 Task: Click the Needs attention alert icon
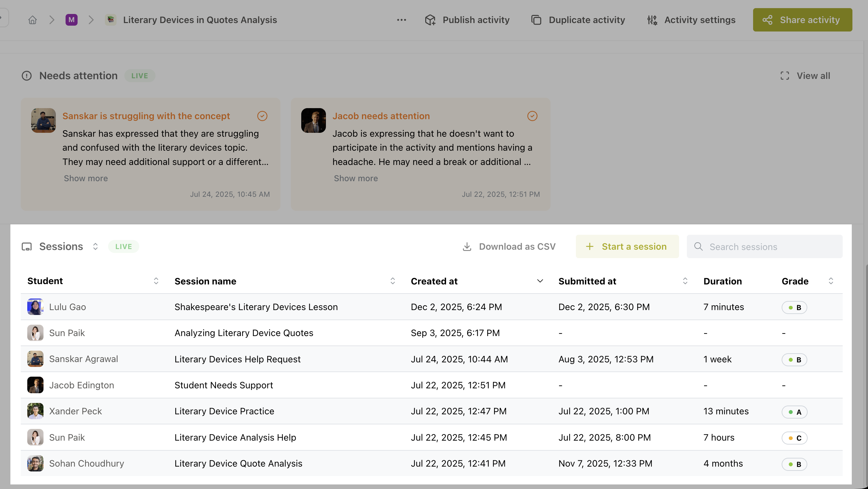[x=27, y=76]
